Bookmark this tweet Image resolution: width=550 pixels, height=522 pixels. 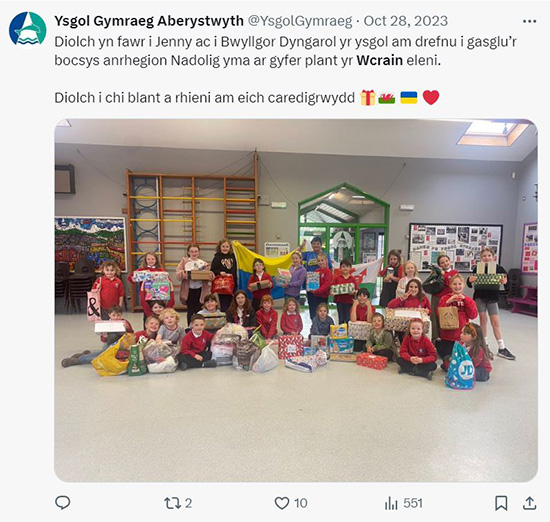501,503
